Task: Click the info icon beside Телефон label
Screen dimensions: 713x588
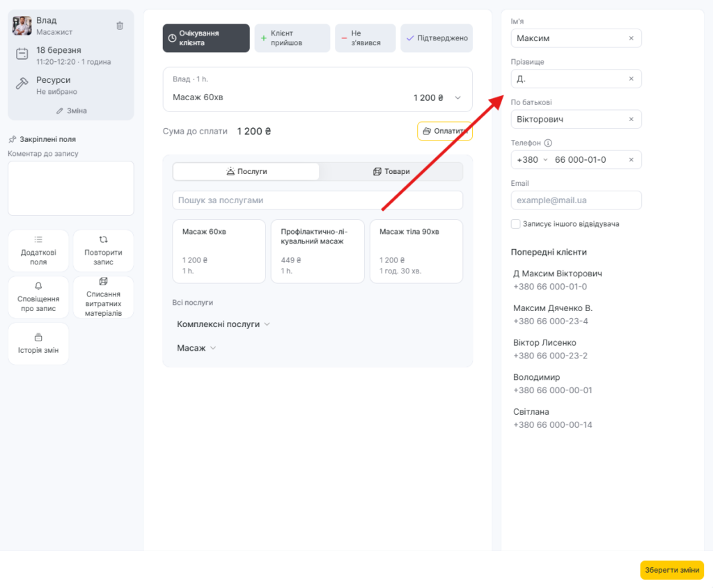Action: 548,143
